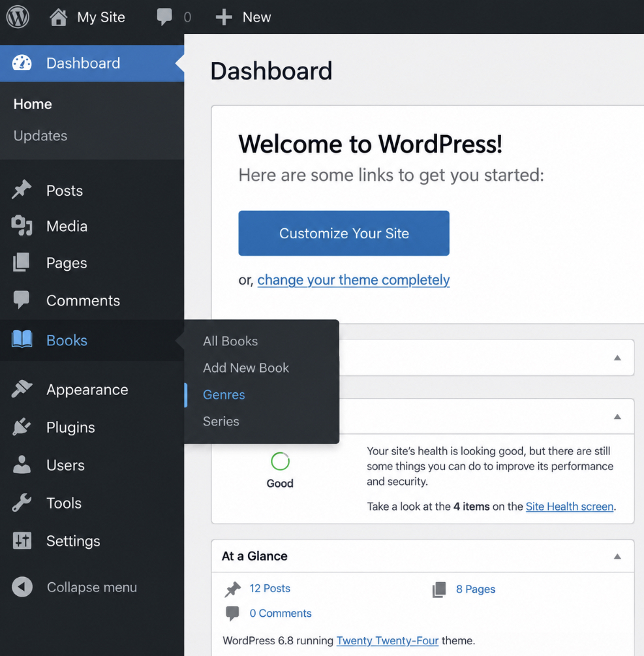Open the Site Health screen link
This screenshot has width=644, height=656.
pos(570,507)
